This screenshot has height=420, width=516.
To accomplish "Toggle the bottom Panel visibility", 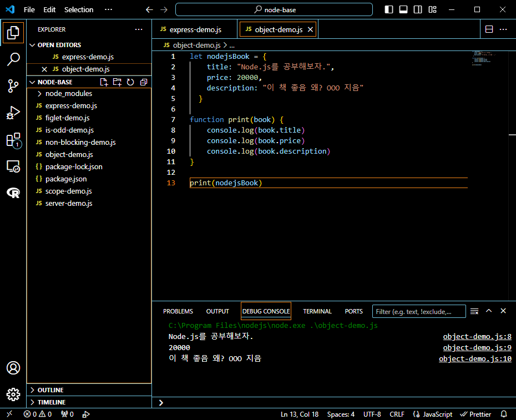I will (x=403, y=9).
